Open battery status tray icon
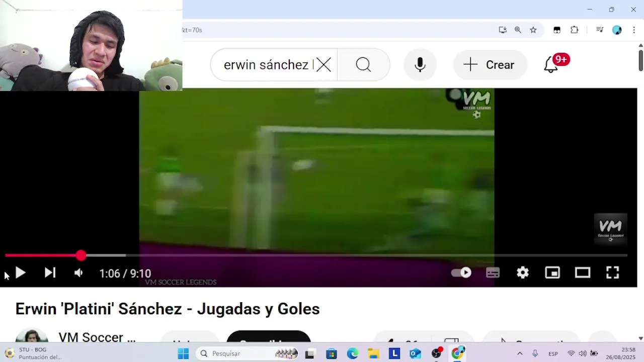The width and height of the screenshot is (644, 362). point(594,353)
